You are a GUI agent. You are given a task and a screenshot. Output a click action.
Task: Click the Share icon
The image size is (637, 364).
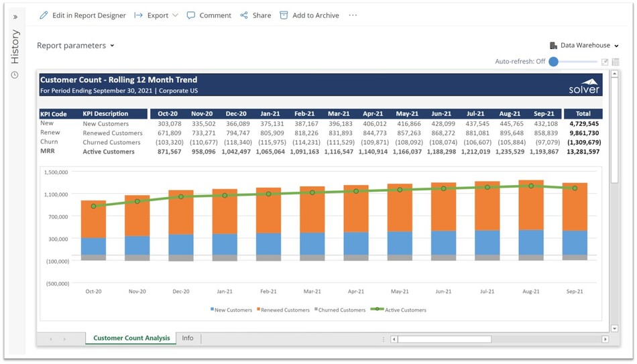click(244, 15)
